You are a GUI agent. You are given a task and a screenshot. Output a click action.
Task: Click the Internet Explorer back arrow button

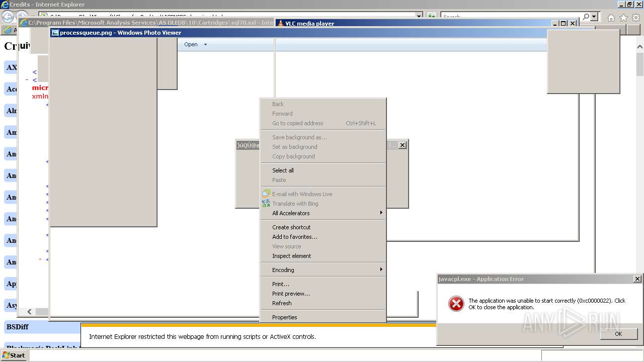pos(7,17)
